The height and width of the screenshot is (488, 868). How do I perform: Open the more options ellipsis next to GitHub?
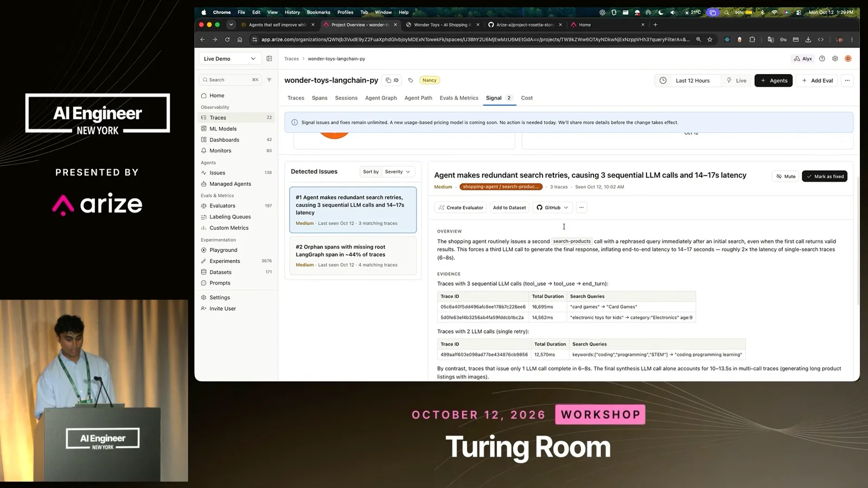click(x=582, y=208)
